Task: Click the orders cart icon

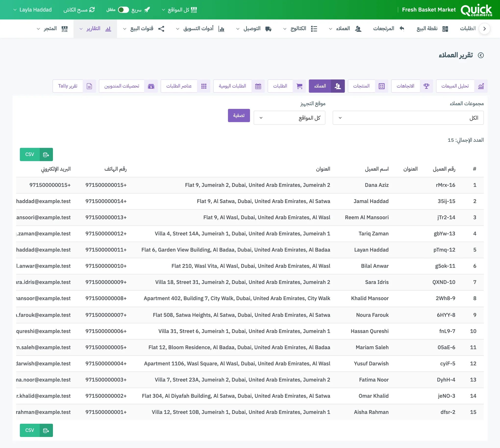Action: (299, 86)
